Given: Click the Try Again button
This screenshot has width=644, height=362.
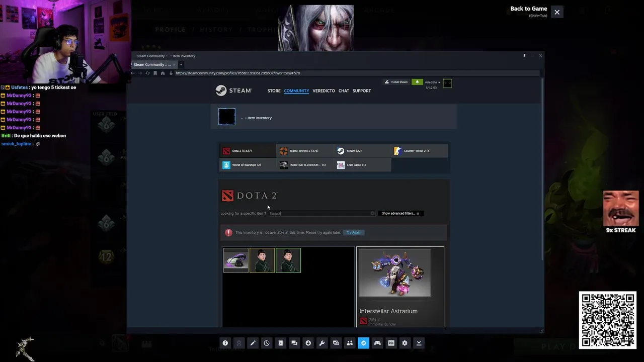Looking at the screenshot, I should click(x=354, y=232).
